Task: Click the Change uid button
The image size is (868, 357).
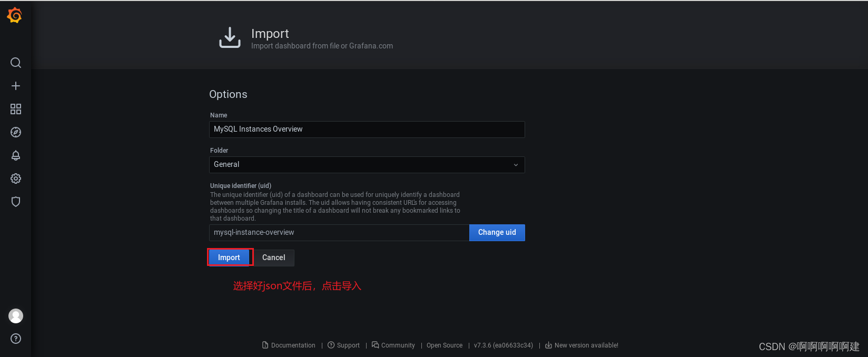Action: click(x=497, y=232)
